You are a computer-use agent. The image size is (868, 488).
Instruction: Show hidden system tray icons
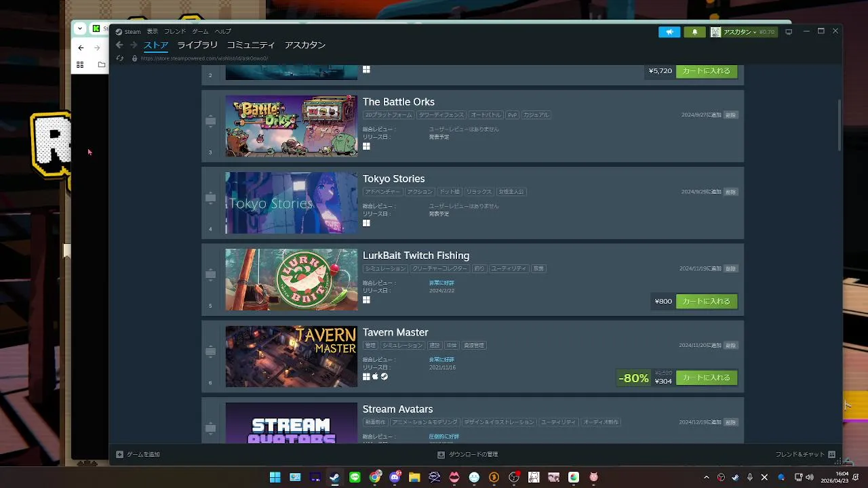click(706, 477)
